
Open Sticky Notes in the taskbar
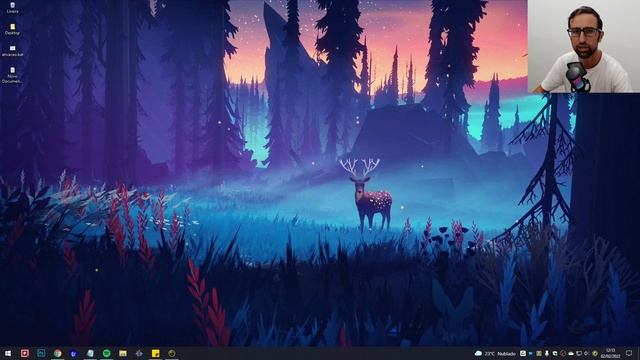click(156, 353)
